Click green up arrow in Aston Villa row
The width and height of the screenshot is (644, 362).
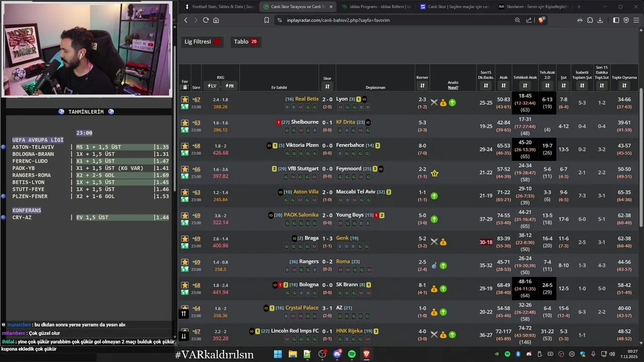[434, 196]
